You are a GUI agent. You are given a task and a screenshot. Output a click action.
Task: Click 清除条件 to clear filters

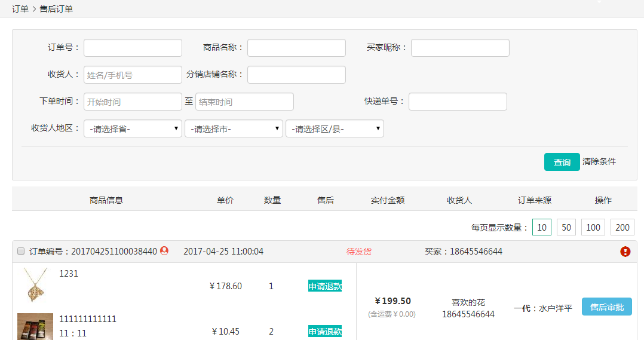(599, 161)
